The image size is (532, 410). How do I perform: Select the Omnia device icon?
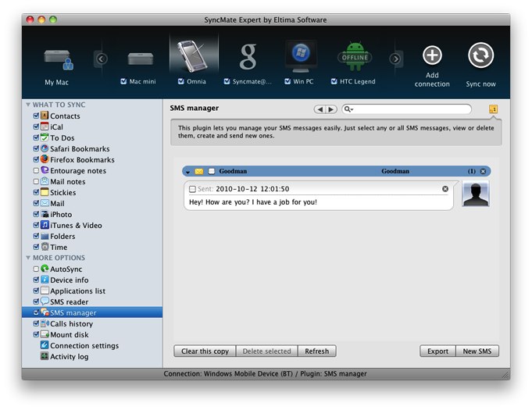[193, 56]
